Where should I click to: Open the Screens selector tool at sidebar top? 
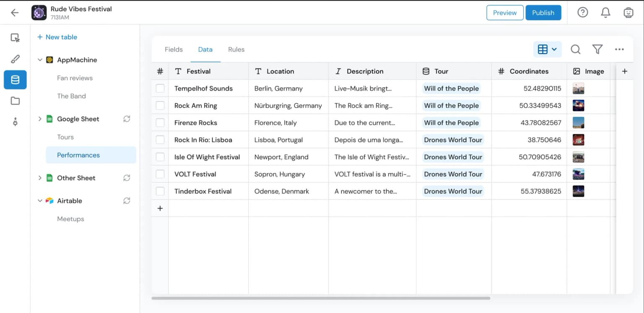[x=15, y=37]
